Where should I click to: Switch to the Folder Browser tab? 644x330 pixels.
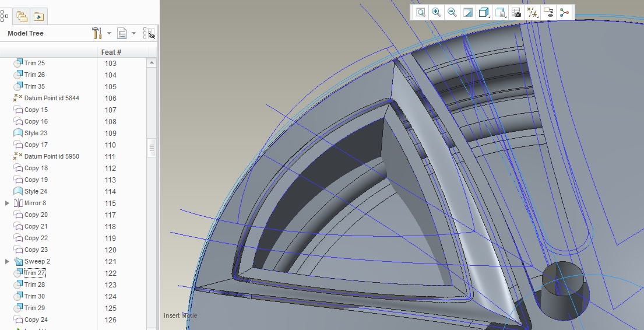click(22, 16)
